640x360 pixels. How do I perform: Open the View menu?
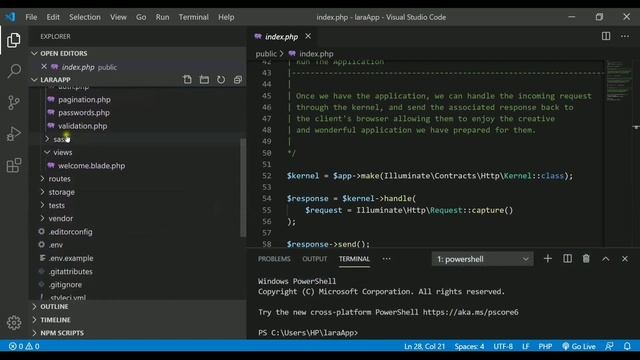(118, 17)
